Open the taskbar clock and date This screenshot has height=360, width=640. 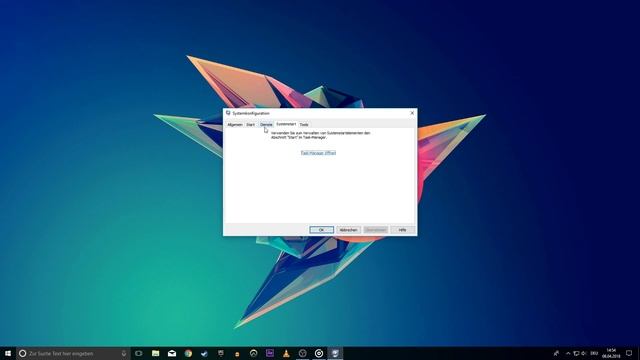coord(611,353)
